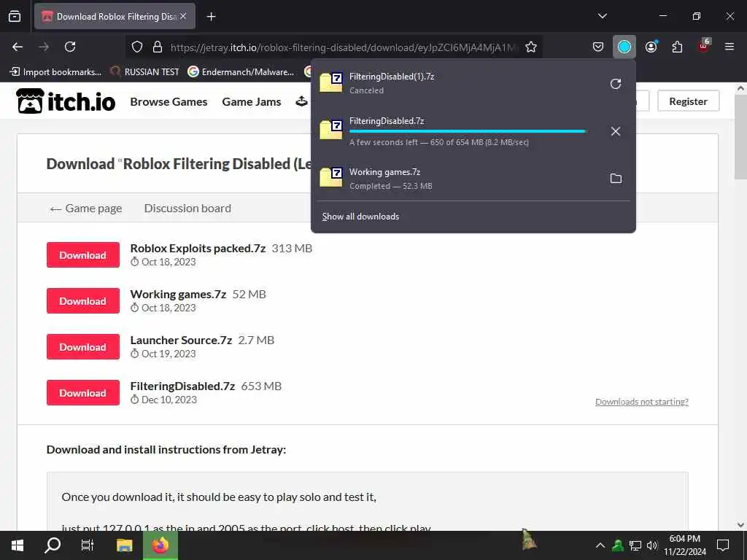Image resolution: width=747 pixels, height=560 pixels.
Task: Click the scrollbar down arrow
Action: tap(740, 525)
